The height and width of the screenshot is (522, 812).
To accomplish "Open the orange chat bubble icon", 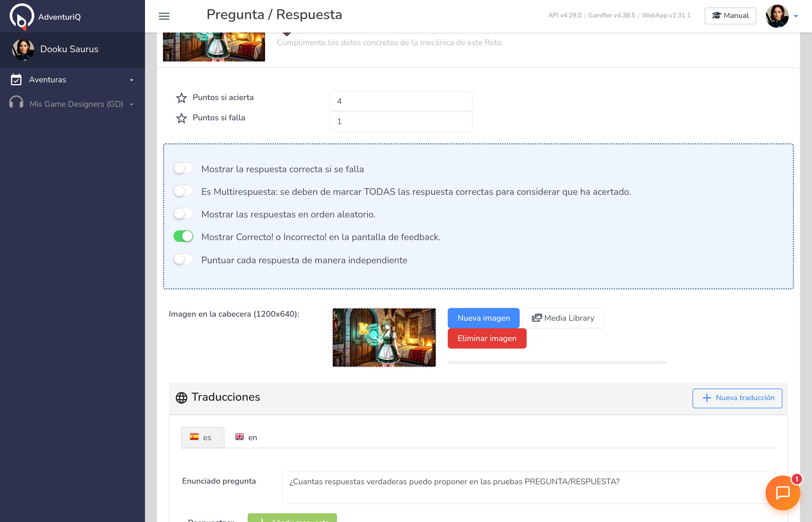I will [782, 493].
